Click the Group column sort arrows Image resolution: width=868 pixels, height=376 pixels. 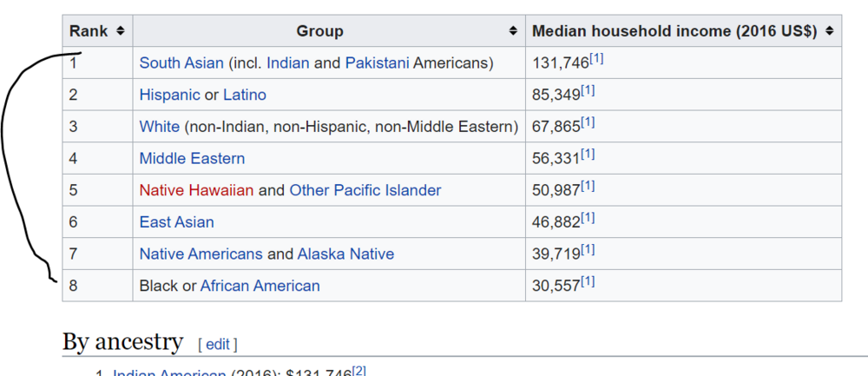513,31
